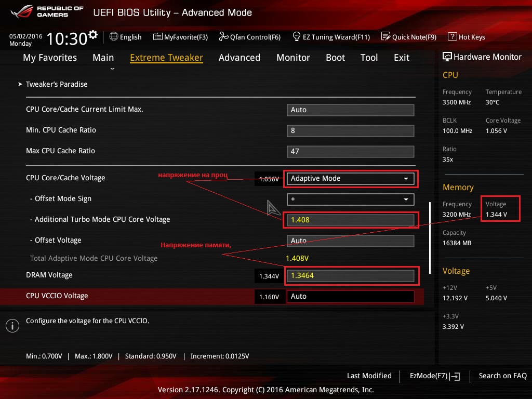Open the CPU Core/Cache Voltage Adaptive Mode dropdown
Viewport: 532px width, 399px height.
click(x=351, y=179)
